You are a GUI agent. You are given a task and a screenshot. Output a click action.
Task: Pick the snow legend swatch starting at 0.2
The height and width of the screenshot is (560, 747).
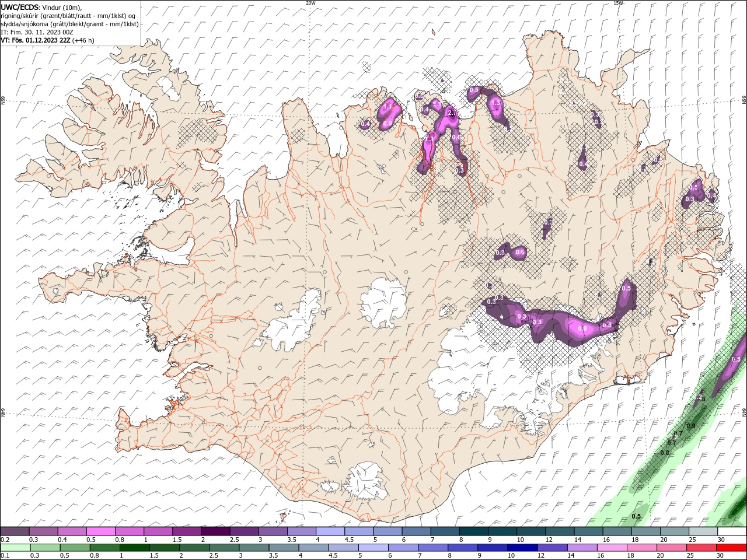pyautogui.click(x=15, y=531)
